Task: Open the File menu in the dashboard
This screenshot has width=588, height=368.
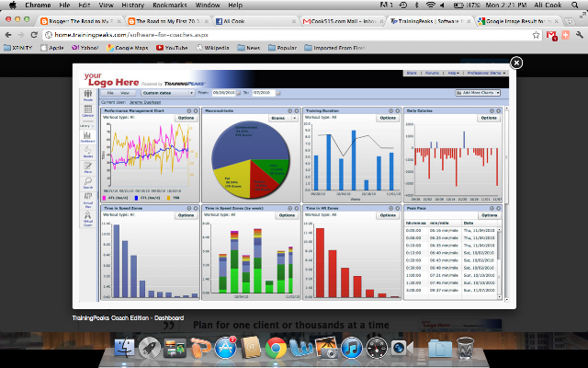Action: (x=110, y=93)
